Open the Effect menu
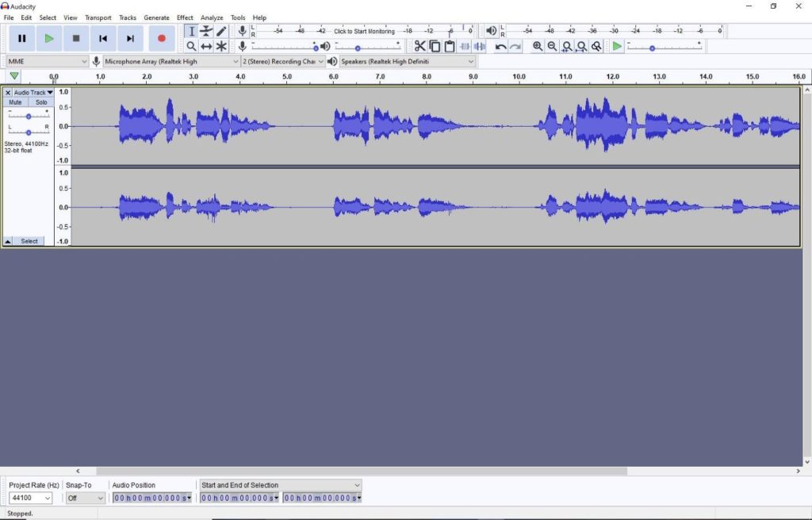The height and width of the screenshot is (520, 812). [184, 17]
